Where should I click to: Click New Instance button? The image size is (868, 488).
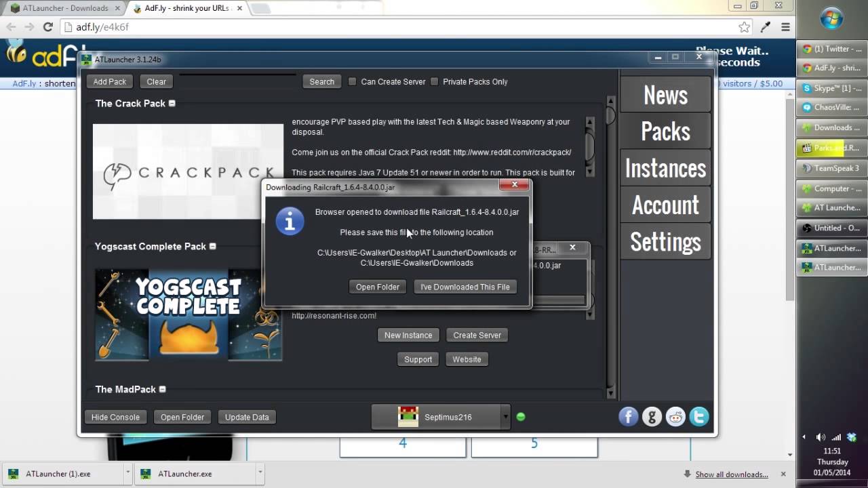tap(408, 335)
